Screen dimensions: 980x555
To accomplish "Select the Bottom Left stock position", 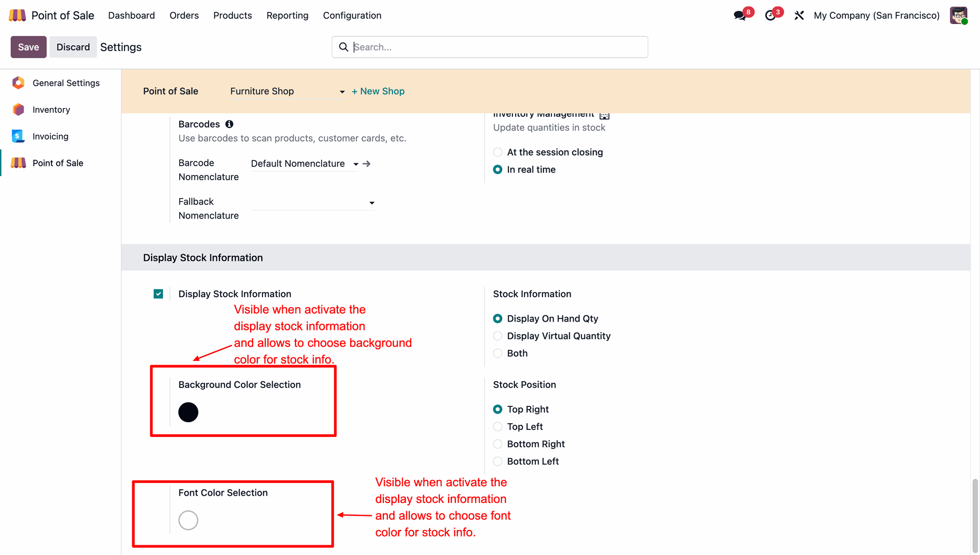I will [498, 462].
